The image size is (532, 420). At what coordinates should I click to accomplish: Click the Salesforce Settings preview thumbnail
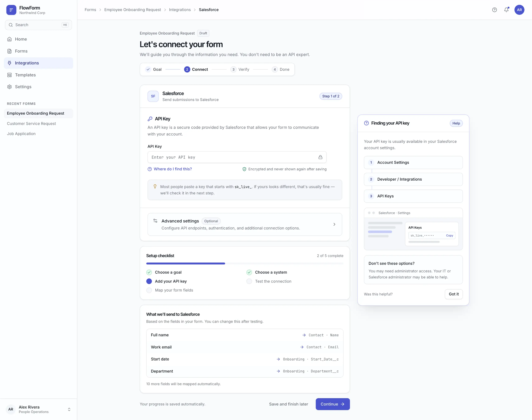click(x=413, y=229)
